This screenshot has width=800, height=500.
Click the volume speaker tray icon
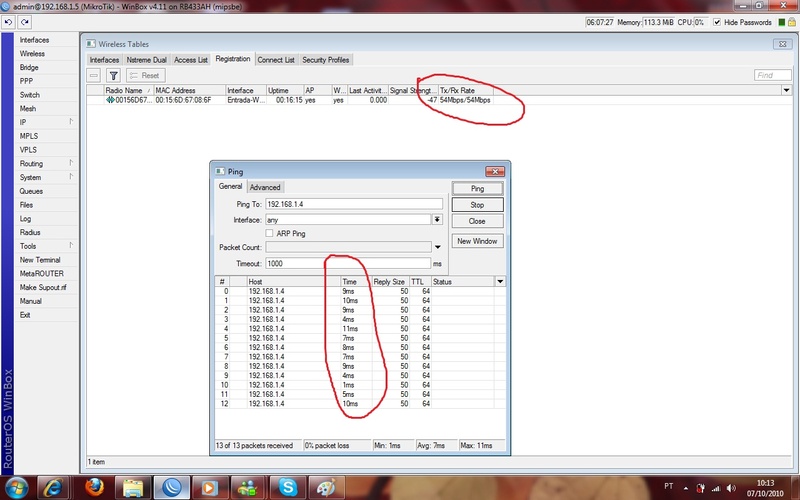[x=731, y=488]
